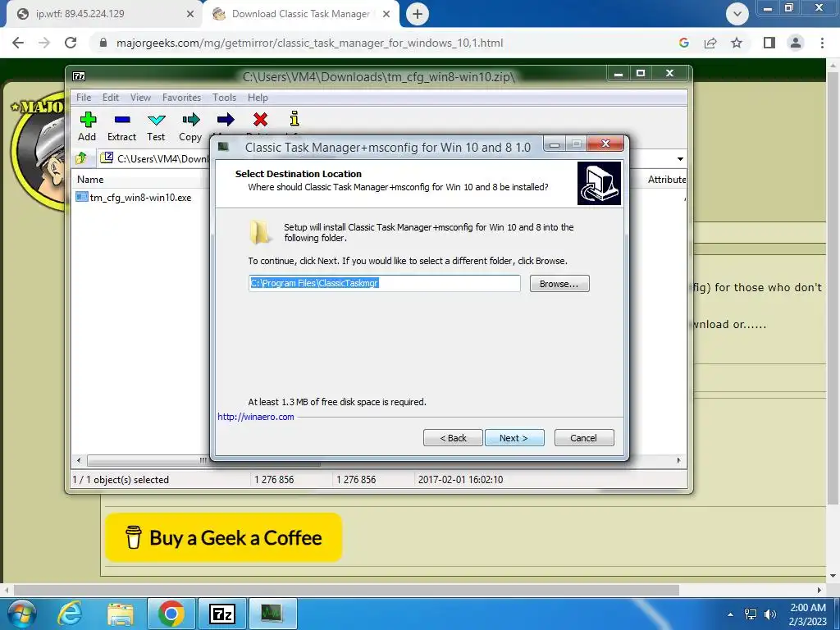Close the ip.wtf tab
Viewport: 840px width, 630px height.
click(190, 14)
